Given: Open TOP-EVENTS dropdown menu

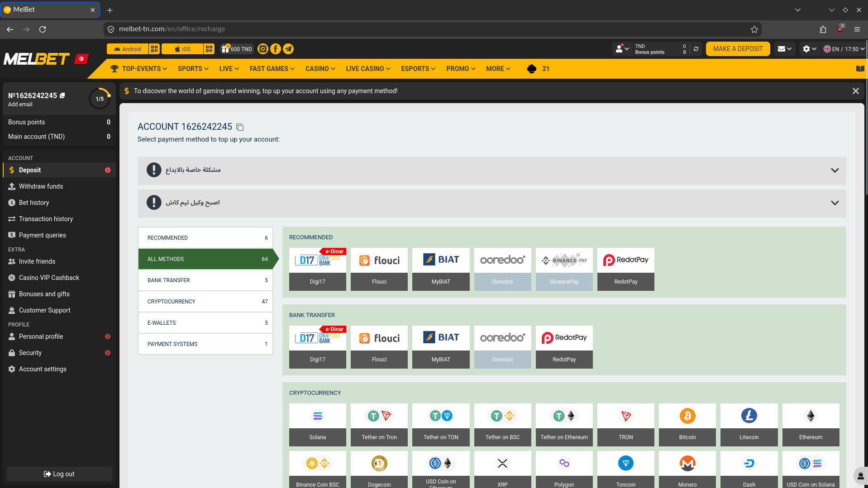Looking at the screenshot, I should [x=139, y=69].
